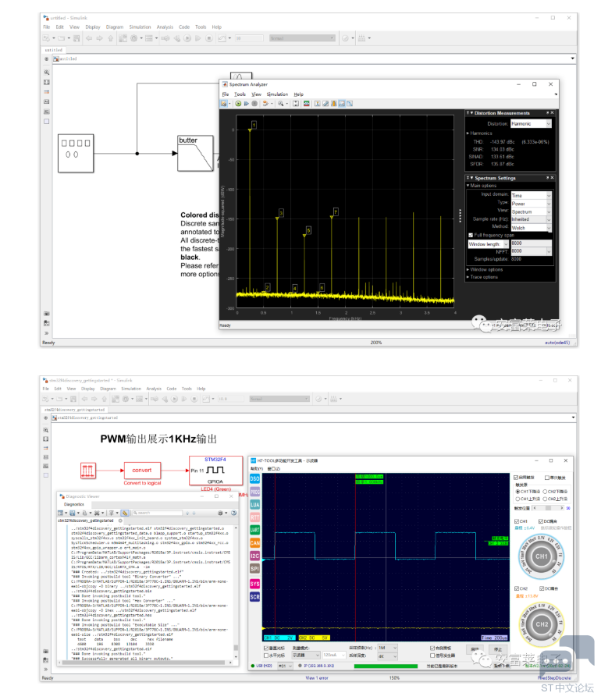Screen dimensions: 601x700
Task: Select the CH2 falling edge trigger radio
Action: coord(545,492)
